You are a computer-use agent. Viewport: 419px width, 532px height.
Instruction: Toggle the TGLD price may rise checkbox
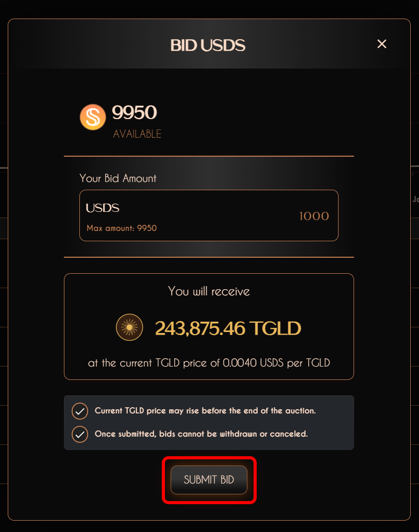click(79, 411)
